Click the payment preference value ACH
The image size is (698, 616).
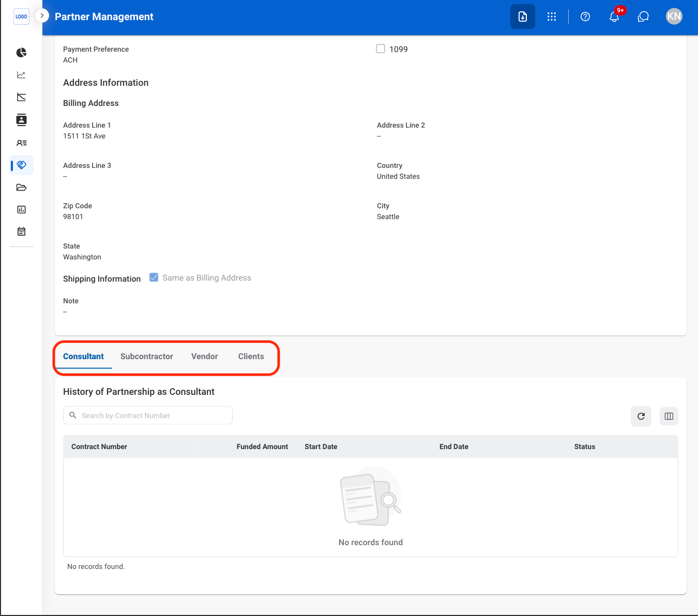pos(70,60)
